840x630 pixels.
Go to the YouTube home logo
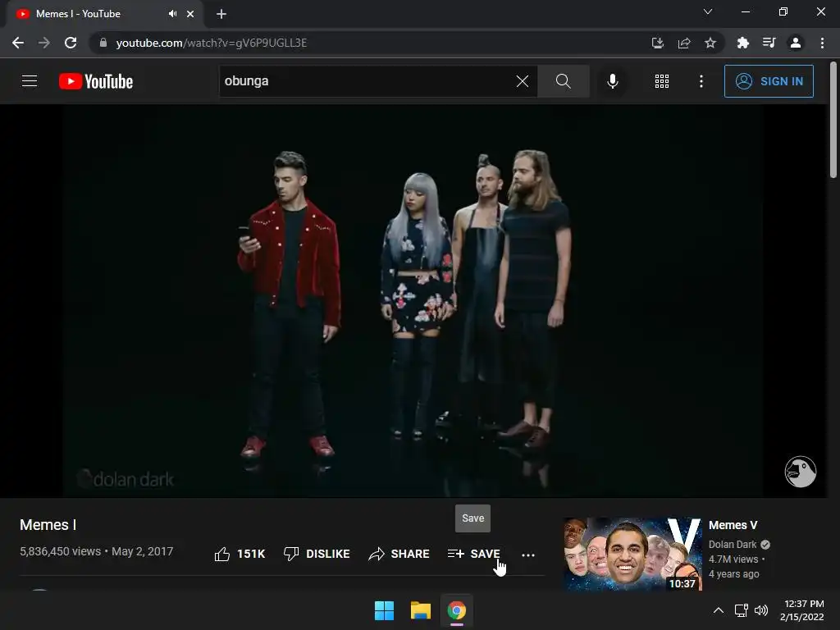coord(96,81)
